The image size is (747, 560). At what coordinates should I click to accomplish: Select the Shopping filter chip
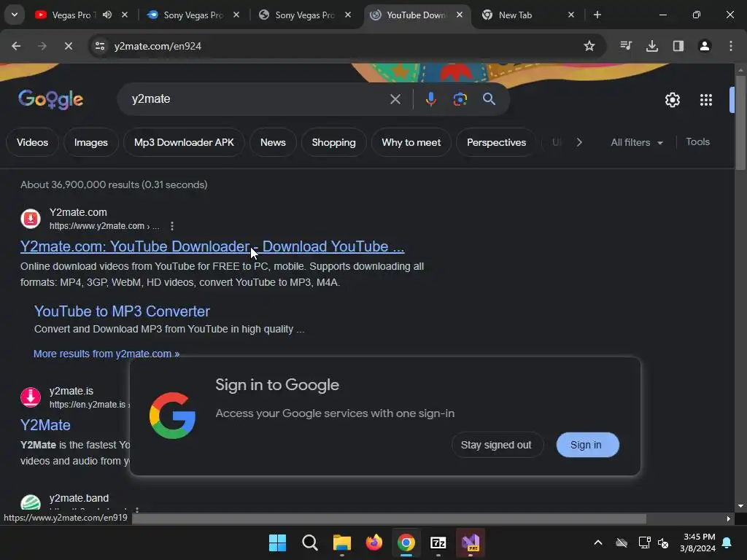pos(333,142)
